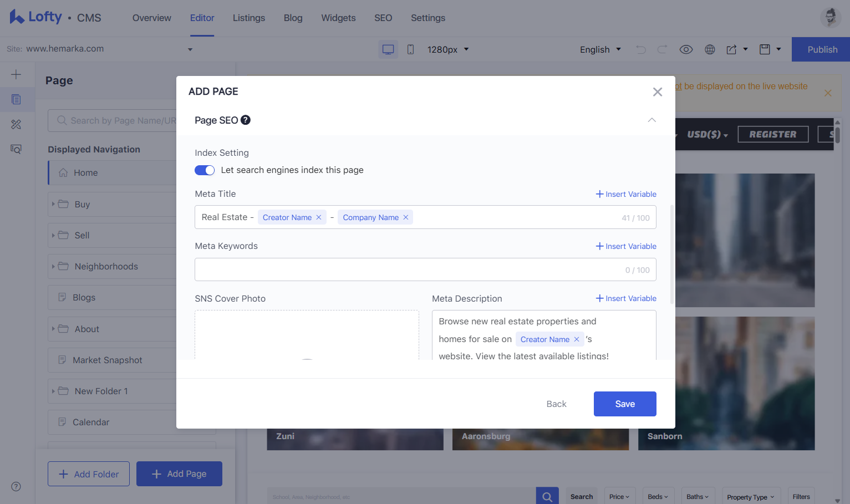Open the Widgets tab
This screenshot has width=850, height=504.
(339, 18)
